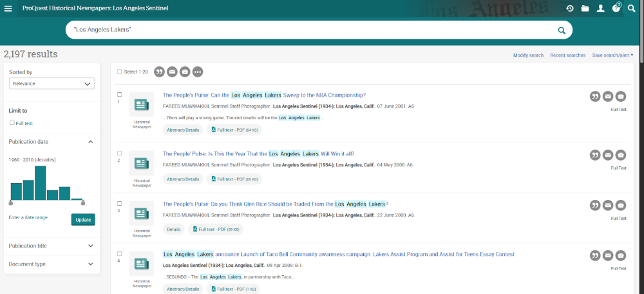Cite result 4 Taco Bell article
Viewport: 644px width, 294px height.
tap(595, 255)
